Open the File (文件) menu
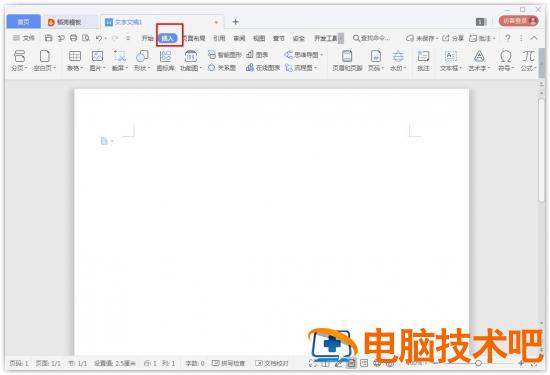 point(24,38)
